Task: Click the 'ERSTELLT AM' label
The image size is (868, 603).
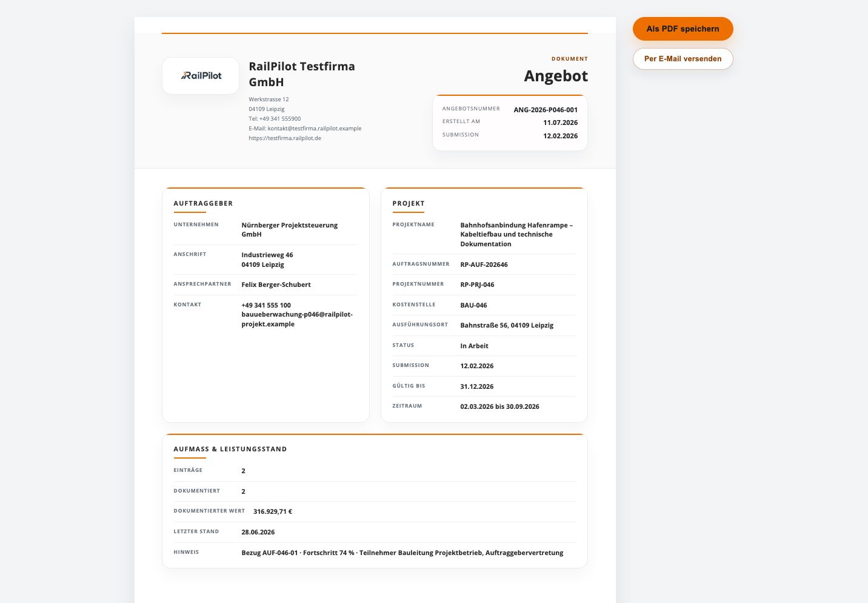Action: click(461, 121)
